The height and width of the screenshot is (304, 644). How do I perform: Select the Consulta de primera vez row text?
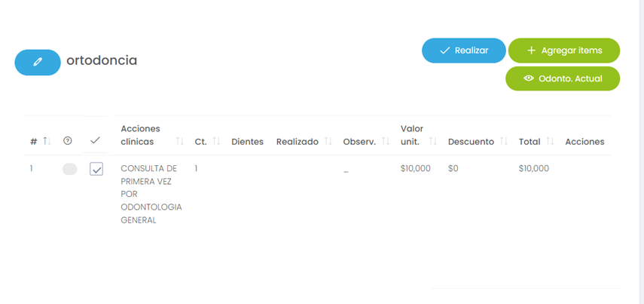coord(151,194)
